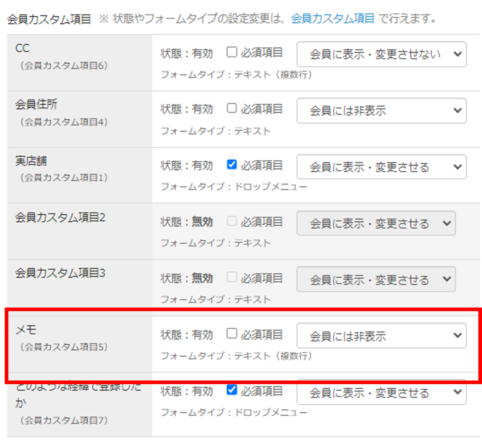Uncheck 必須項目 for 会員カスタム項目7
This screenshot has width=482, height=448.
point(231,390)
